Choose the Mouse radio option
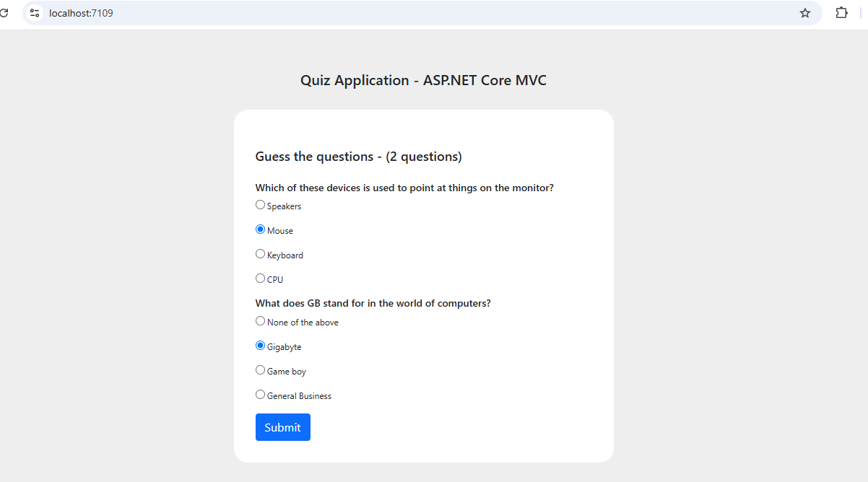 click(261, 229)
